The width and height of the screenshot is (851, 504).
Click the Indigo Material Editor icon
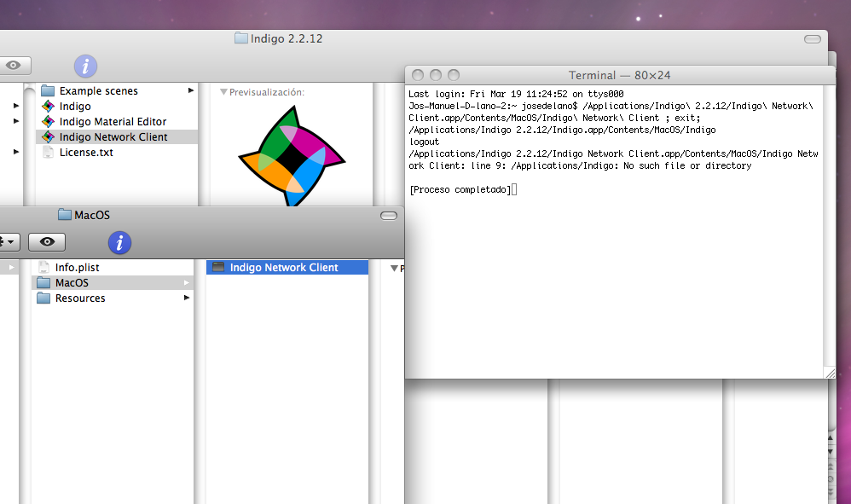[48, 122]
